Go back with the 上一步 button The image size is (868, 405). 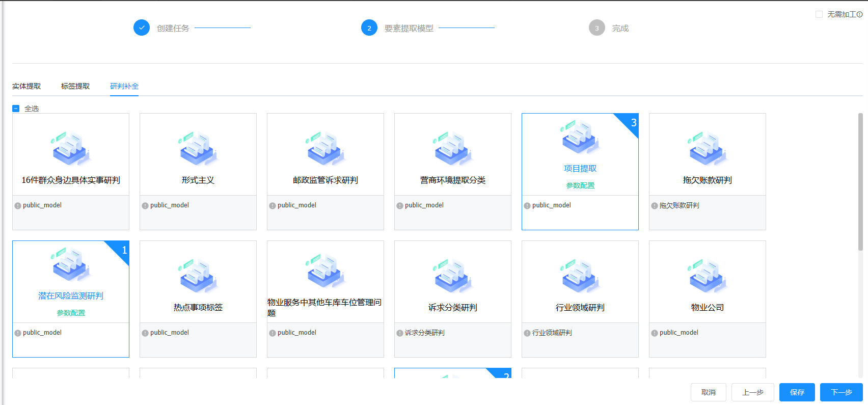pos(753,392)
